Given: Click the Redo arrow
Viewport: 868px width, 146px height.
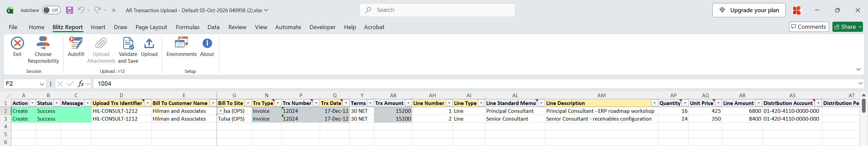Looking at the screenshot, I should pyautogui.click(x=97, y=10).
